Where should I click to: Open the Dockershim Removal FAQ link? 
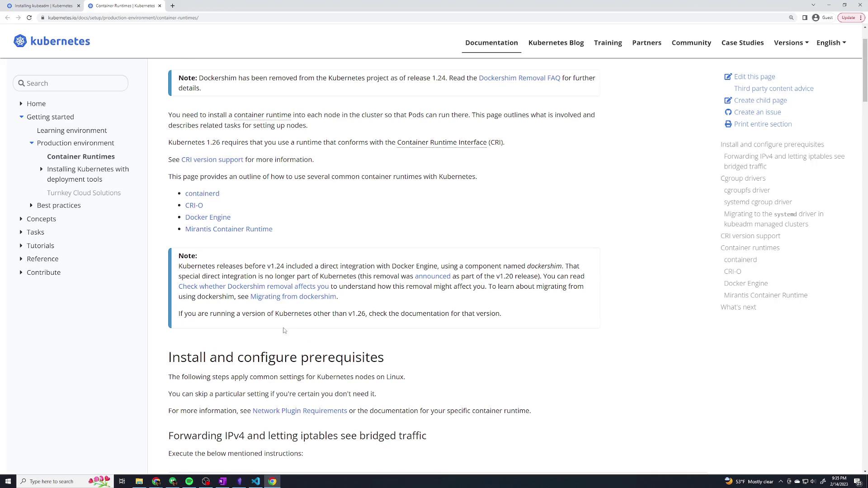pos(519,78)
